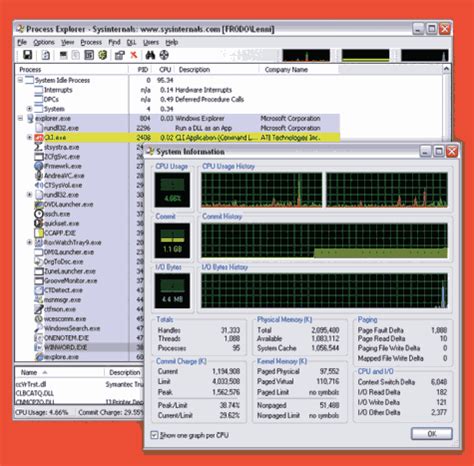This screenshot has width=474, height=466.
Task: Open the Users menu
Action: point(151,42)
